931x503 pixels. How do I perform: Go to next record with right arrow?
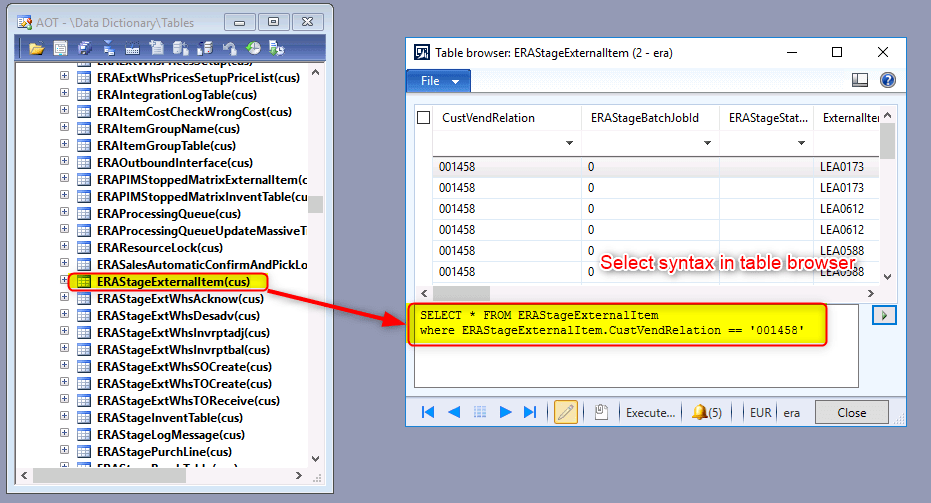pyautogui.click(x=505, y=412)
